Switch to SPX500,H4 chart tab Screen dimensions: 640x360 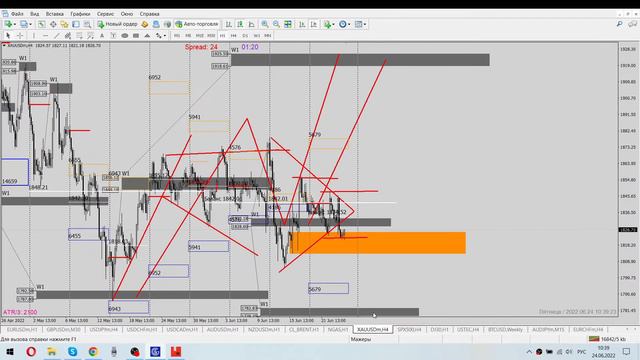tap(409, 329)
